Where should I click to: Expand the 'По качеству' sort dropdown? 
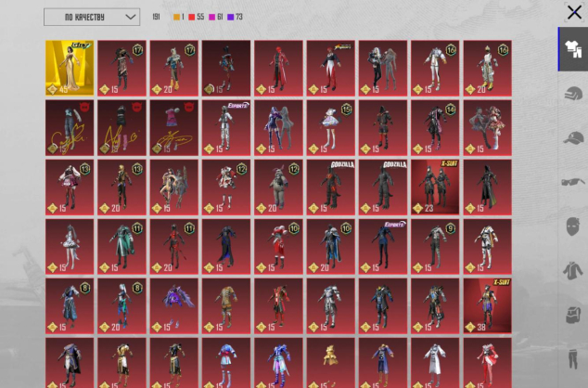[x=92, y=17]
